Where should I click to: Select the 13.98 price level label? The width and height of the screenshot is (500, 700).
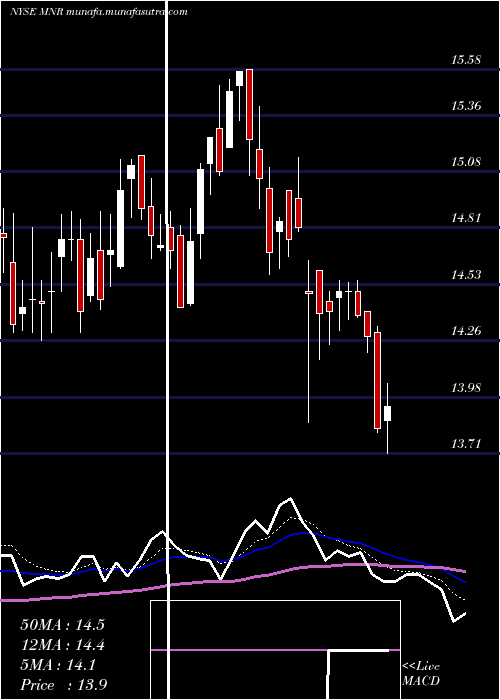pyautogui.click(x=466, y=387)
